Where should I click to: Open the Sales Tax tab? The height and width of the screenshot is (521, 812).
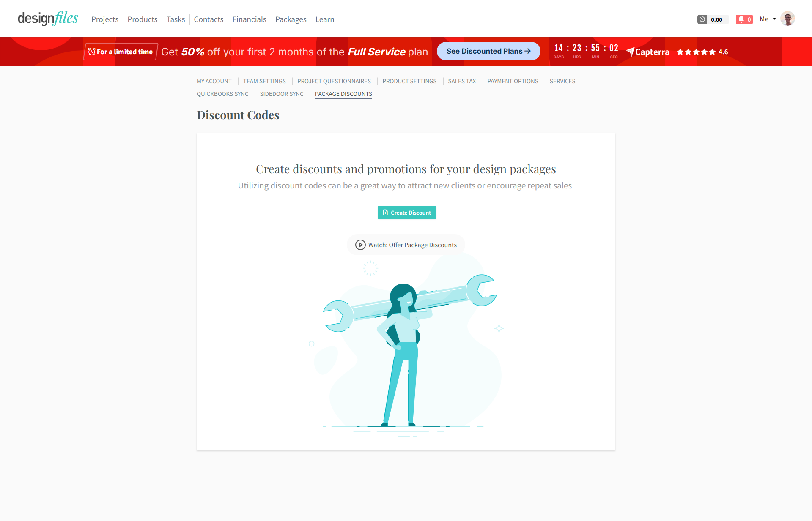click(x=462, y=81)
